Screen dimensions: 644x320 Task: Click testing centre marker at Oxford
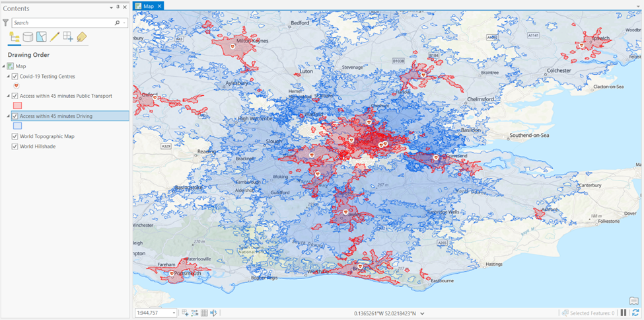(155, 98)
